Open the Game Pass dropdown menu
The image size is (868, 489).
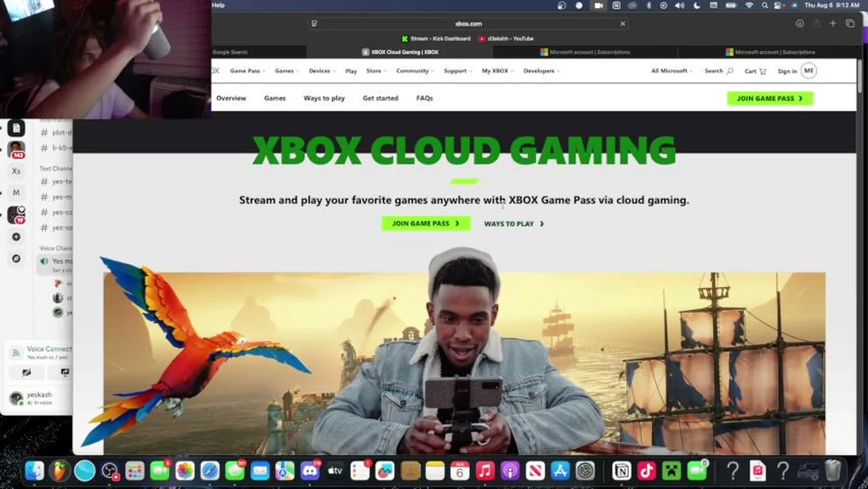click(247, 71)
